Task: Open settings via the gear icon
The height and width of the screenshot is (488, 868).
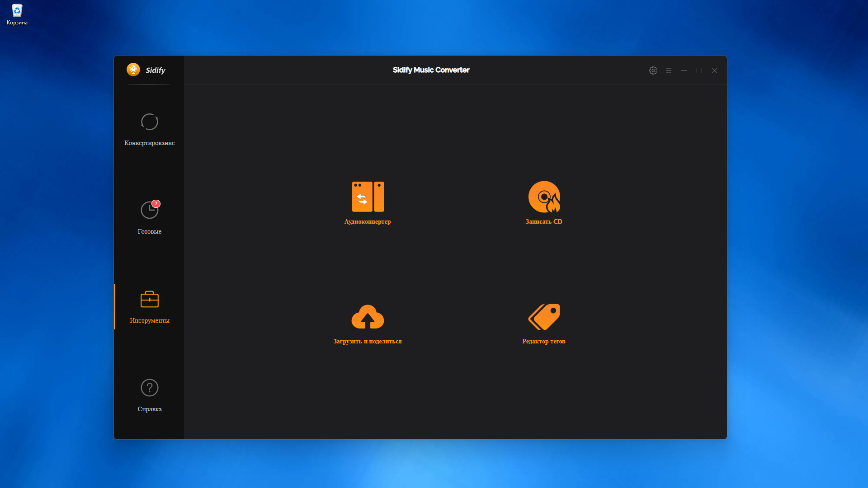Action: 653,70
